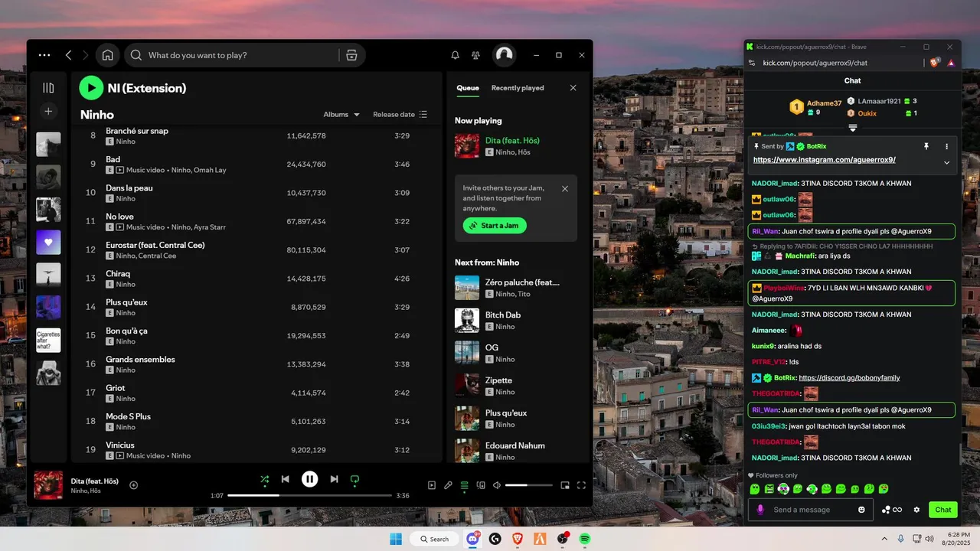Open the Spotify user profile avatar
This screenshot has height=551, width=980.
504,55
